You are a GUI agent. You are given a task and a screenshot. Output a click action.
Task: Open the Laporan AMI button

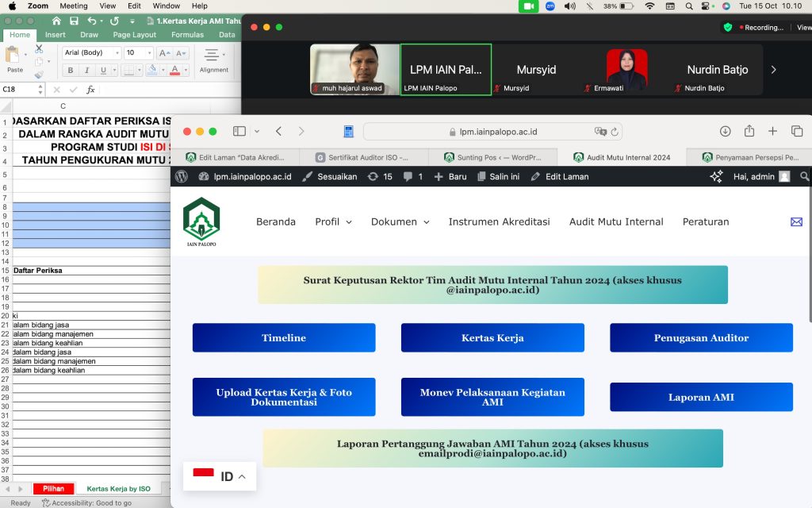(701, 397)
